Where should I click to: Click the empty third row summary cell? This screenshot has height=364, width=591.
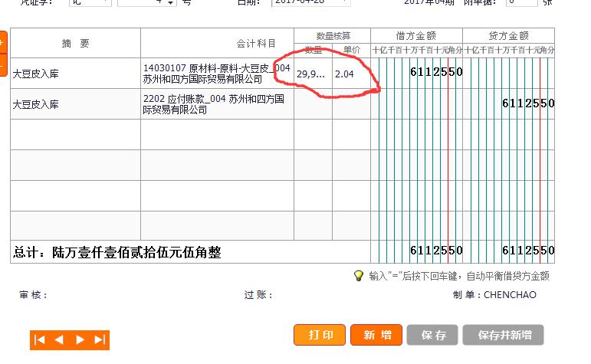point(75,135)
